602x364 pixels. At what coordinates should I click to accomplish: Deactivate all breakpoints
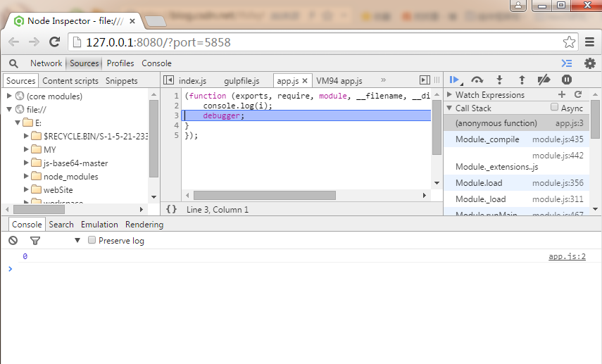tap(544, 80)
